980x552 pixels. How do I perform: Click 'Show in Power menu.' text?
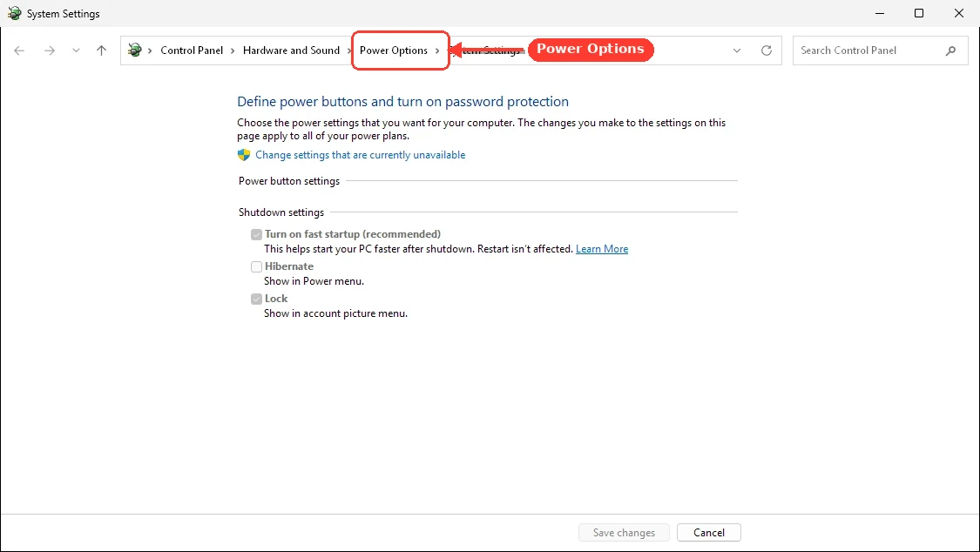click(x=314, y=281)
